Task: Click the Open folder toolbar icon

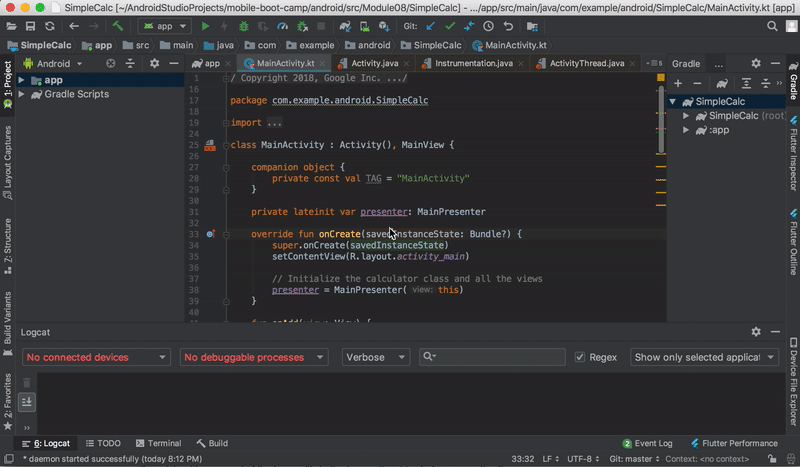Action: [x=11, y=26]
